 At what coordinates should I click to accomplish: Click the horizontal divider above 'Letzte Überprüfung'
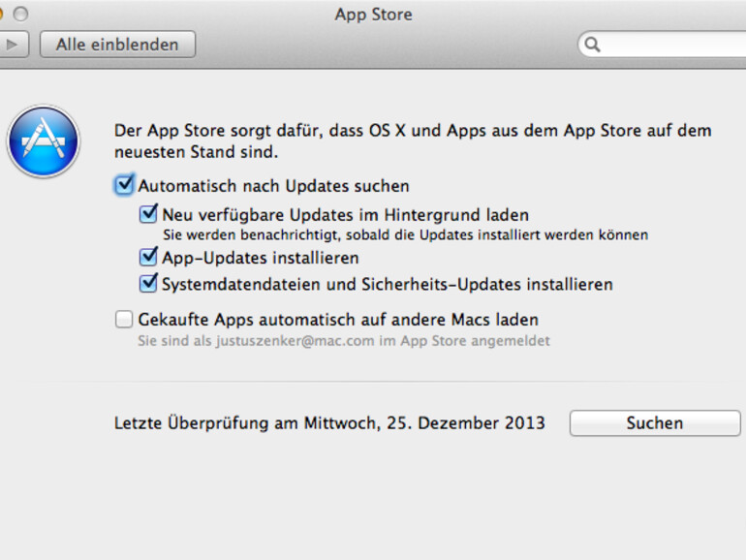(x=426, y=382)
